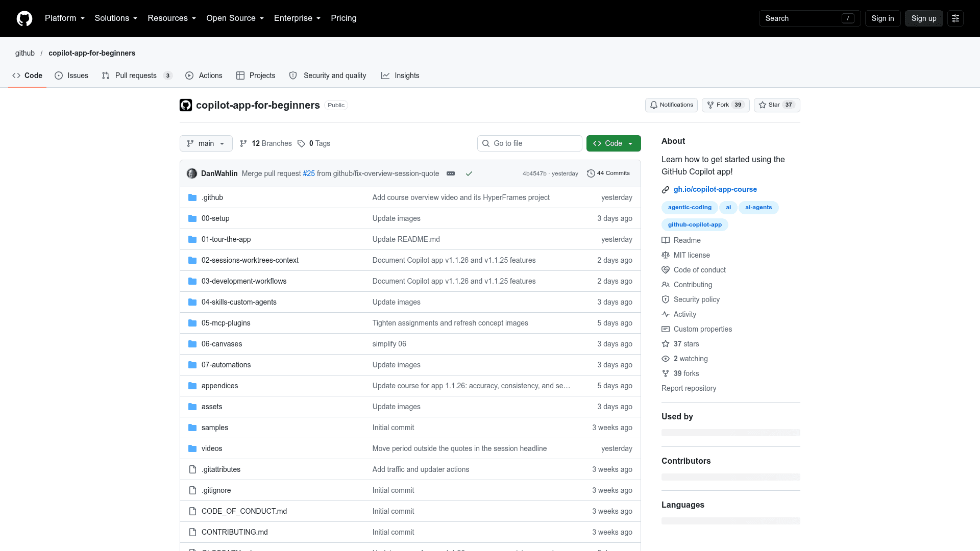Click the header Search field
The width and height of the screenshot is (980, 551).
pos(810,18)
